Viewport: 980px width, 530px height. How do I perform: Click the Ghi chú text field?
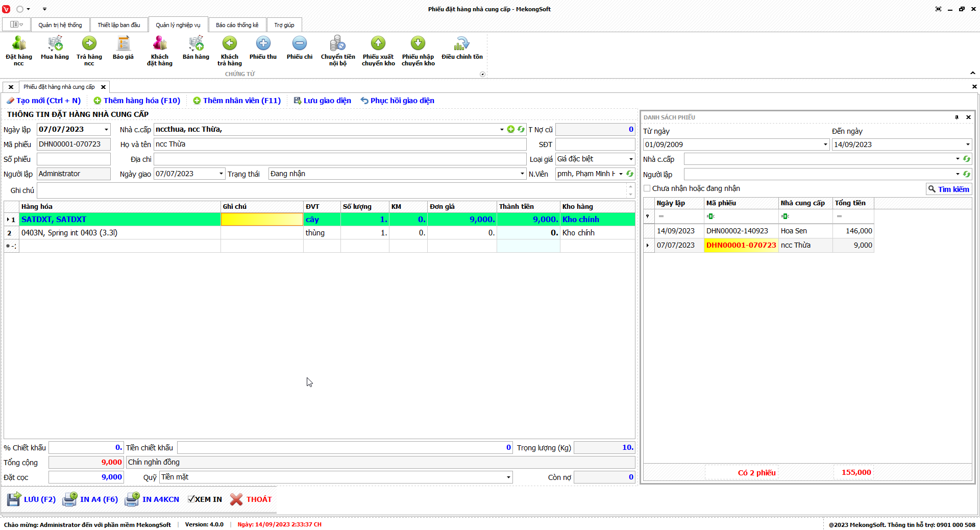(332, 190)
